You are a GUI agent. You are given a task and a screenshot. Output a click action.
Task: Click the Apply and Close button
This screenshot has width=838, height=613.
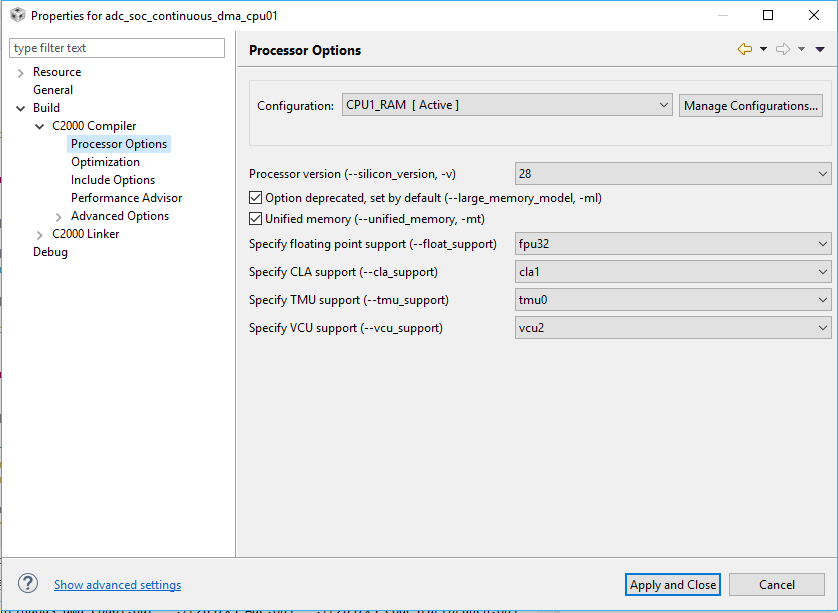pos(673,585)
